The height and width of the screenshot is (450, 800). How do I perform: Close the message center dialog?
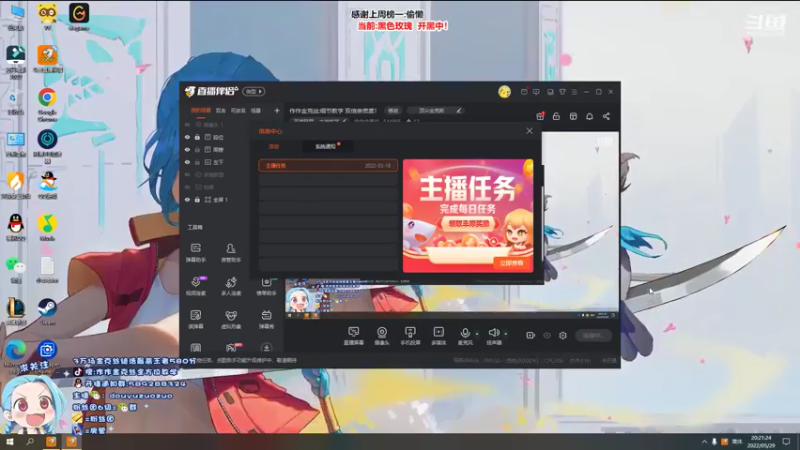(529, 131)
